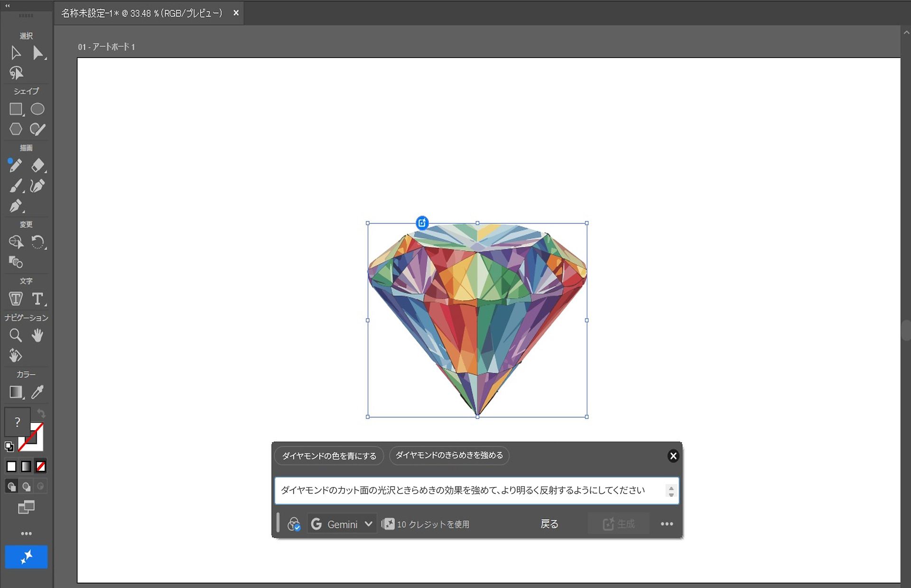Select the Zoom magnifier tool
The image size is (911, 588).
point(16,335)
